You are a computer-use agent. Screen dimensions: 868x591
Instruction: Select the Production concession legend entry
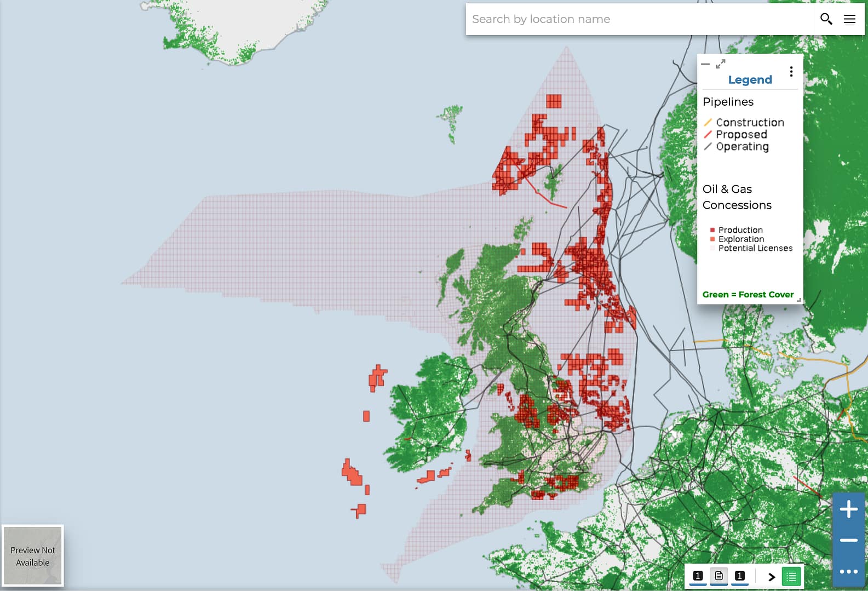click(740, 230)
